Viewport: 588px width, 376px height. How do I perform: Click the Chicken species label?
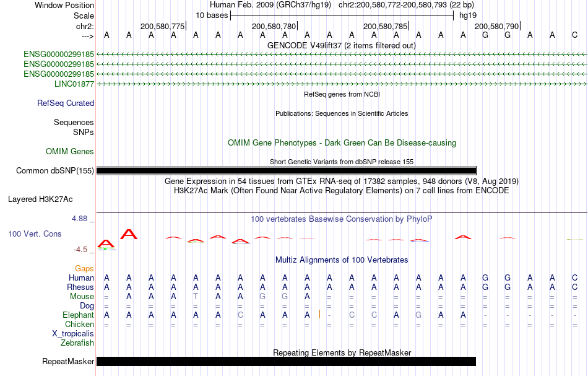pyautogui.click(x=79, y=324)
